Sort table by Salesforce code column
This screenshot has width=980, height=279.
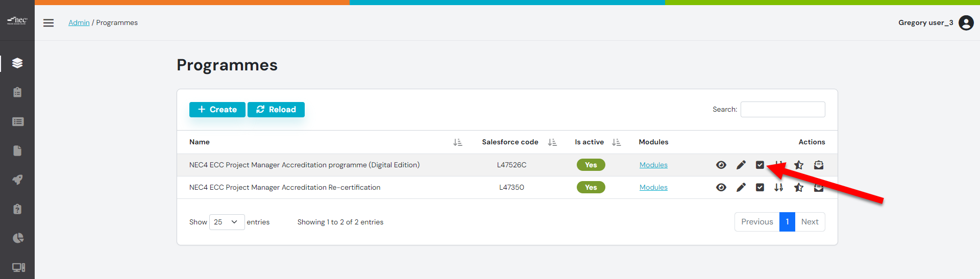coord(552,142)
